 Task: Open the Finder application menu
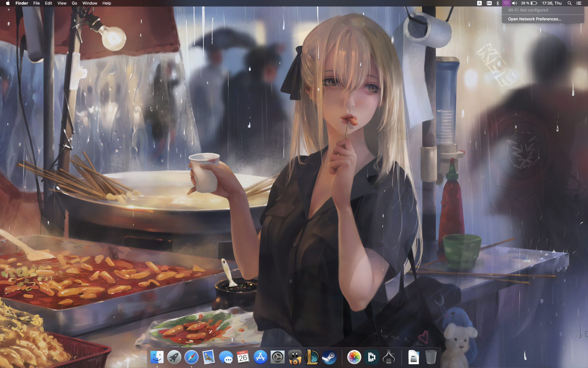[22, 3]
